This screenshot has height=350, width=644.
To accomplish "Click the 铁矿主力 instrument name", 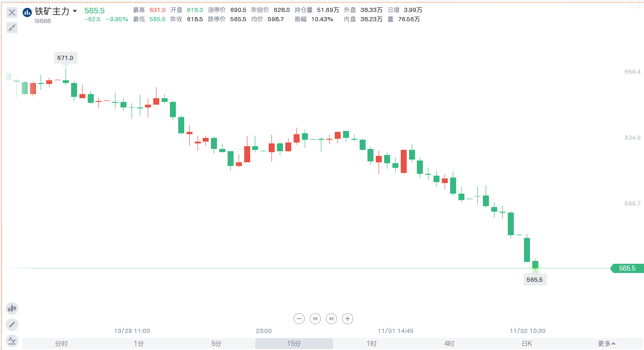I will [x=52, y=12].
